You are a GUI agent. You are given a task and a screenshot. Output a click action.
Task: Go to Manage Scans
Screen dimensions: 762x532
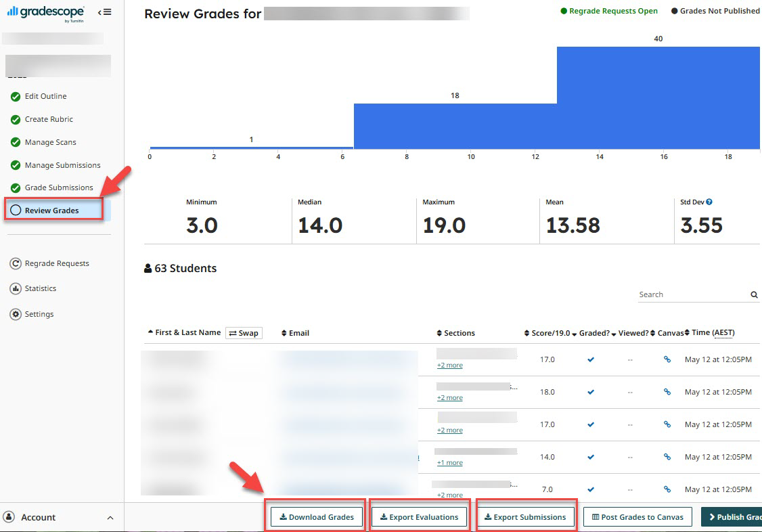[x=51, y=142]
